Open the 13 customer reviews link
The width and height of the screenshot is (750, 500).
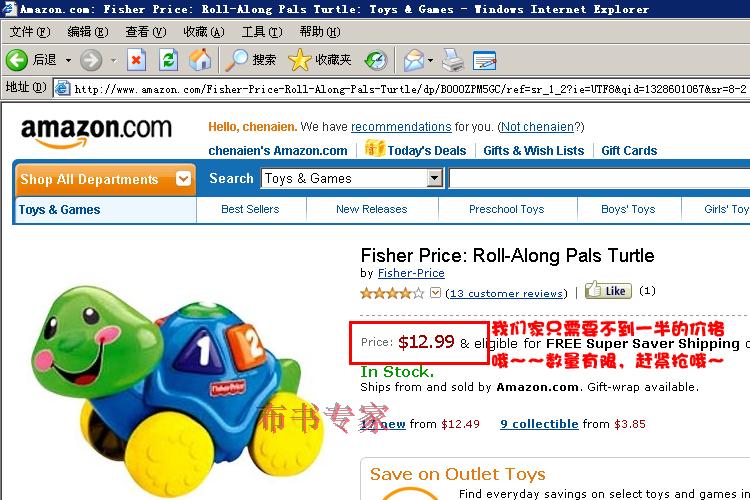506,293
